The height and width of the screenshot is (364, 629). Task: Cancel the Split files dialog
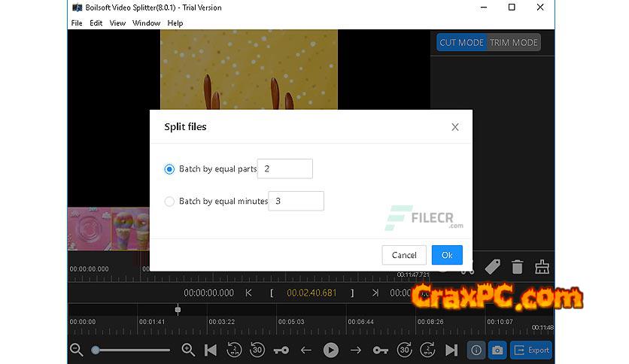click(x=404, y=255)
